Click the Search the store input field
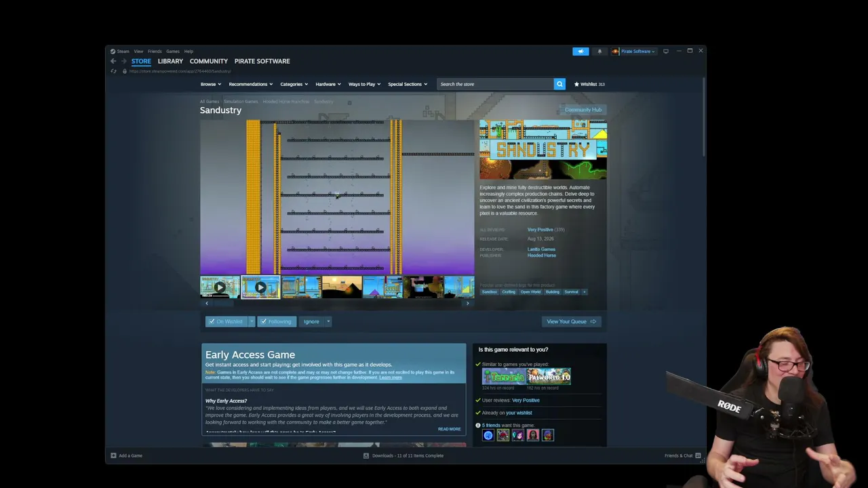Screen dimensions: 868x488 click(495, 84)
